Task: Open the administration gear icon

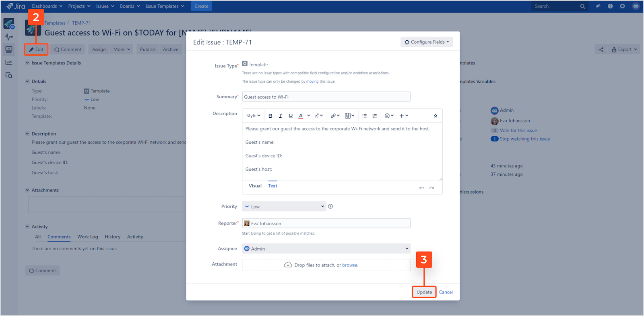Action: pyautogui.click(x=622, y=6)
